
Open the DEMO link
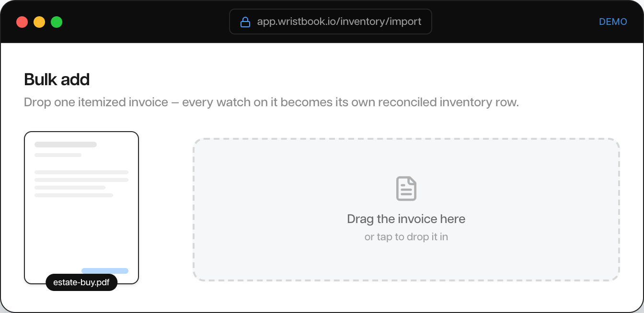[613, 22]
